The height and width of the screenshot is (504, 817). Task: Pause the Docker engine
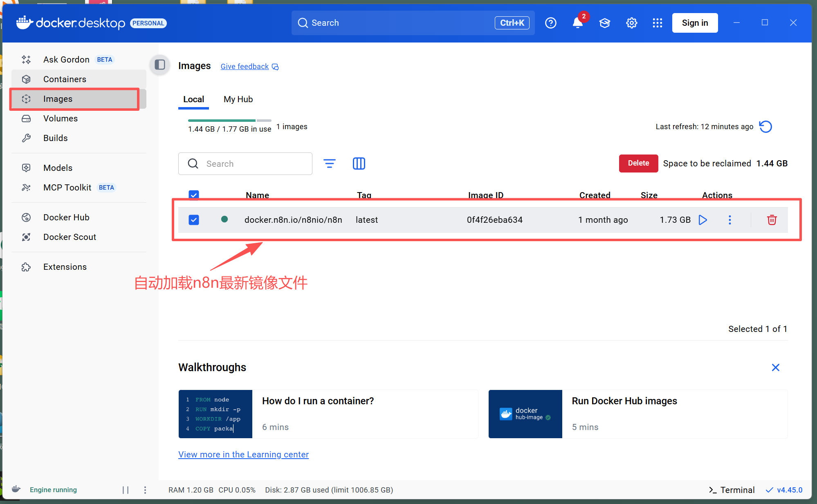coord(126,490)
